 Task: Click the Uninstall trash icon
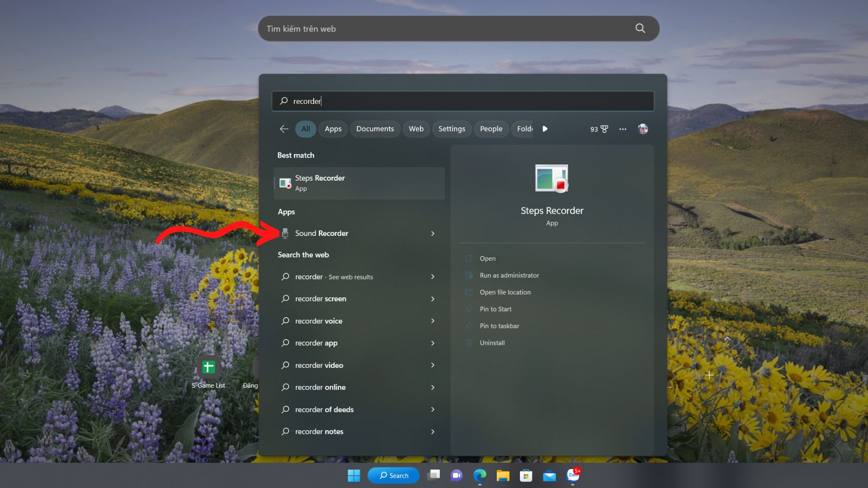coord(469,343)
